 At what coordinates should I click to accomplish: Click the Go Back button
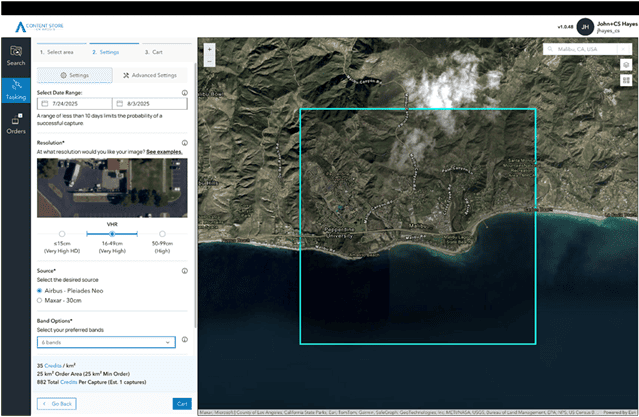(57, 404)
